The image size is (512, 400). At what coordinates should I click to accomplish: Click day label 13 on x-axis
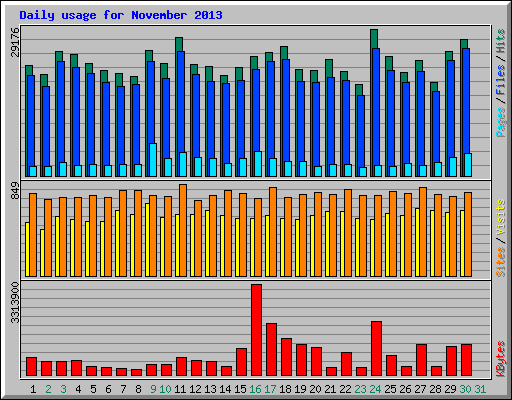pyautogui.click(x=210, y=389)
